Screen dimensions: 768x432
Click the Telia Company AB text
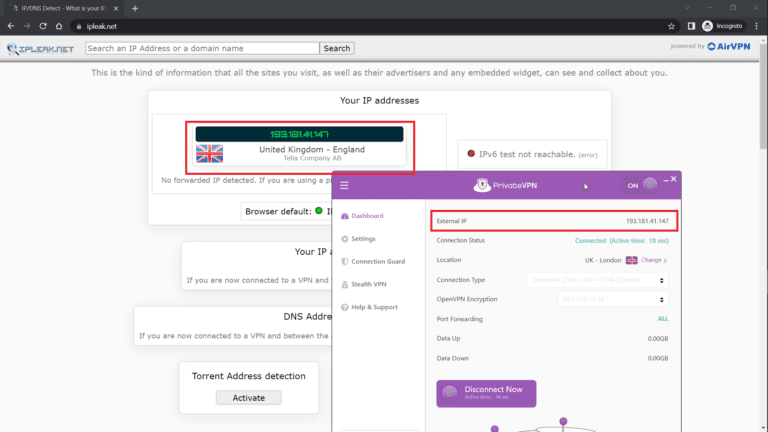312,158
